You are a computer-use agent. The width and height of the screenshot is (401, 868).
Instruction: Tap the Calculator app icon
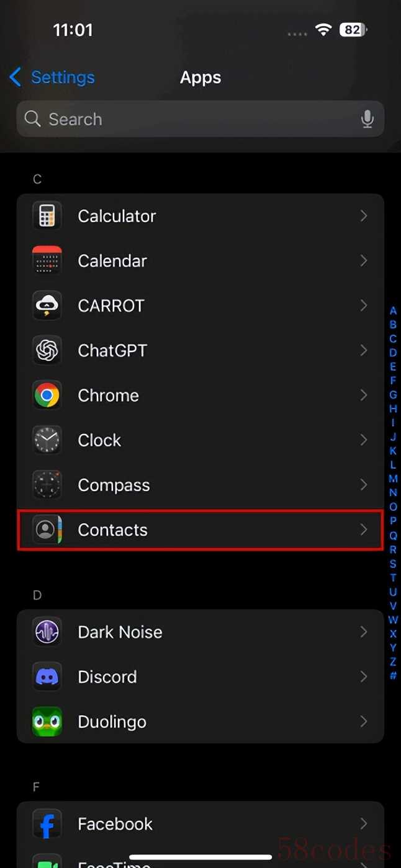47,216
